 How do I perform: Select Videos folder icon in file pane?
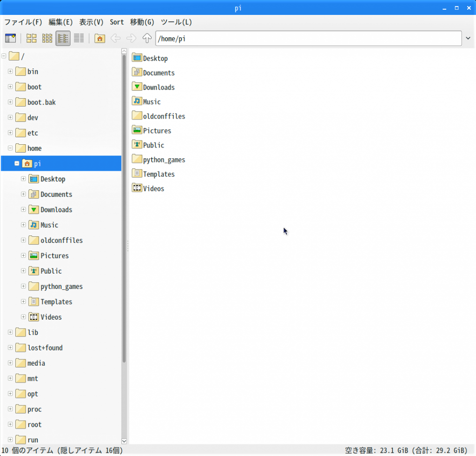[x=137, y=188]
